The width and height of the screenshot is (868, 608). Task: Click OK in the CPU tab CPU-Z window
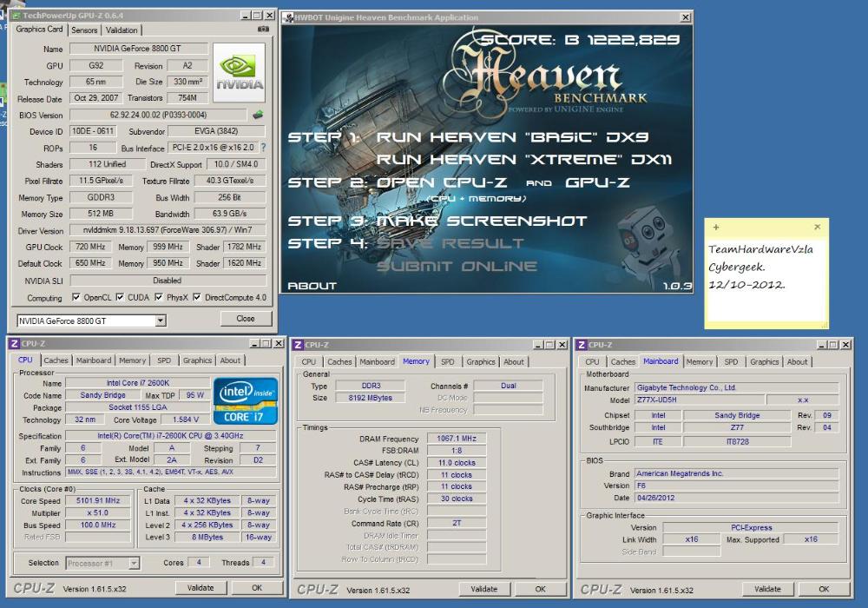(x=257, y=588)
